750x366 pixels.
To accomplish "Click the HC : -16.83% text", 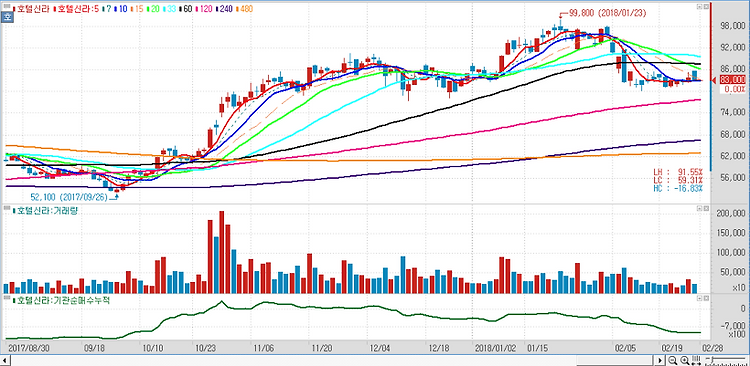I will tap(679, 189).
